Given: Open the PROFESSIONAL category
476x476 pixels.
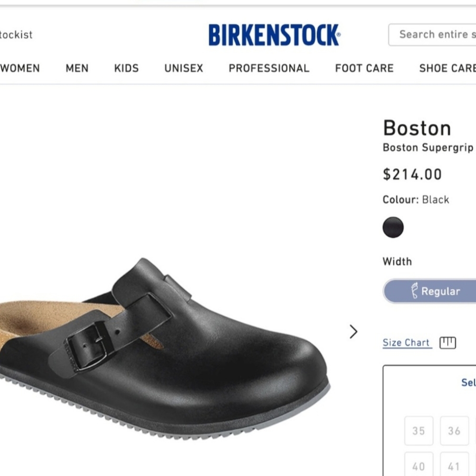Looking at the screenshot, I should pyautogui.click(x=268, y=68).
